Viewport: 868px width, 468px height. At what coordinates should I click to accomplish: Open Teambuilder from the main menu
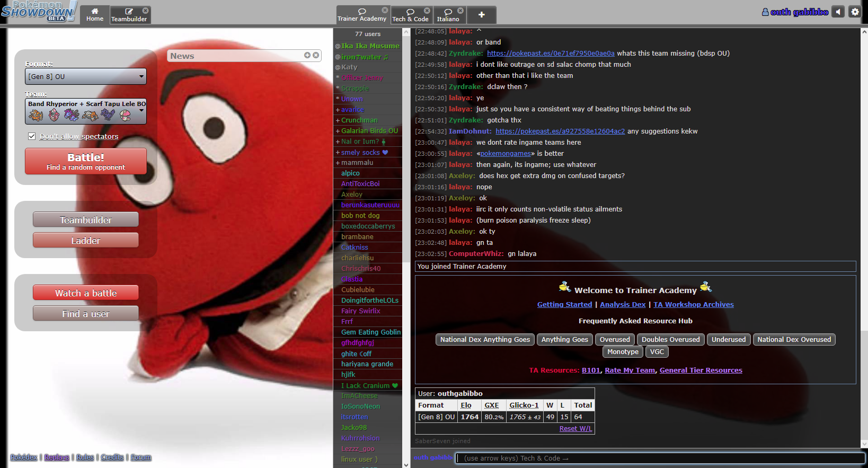tap(86, 219)
